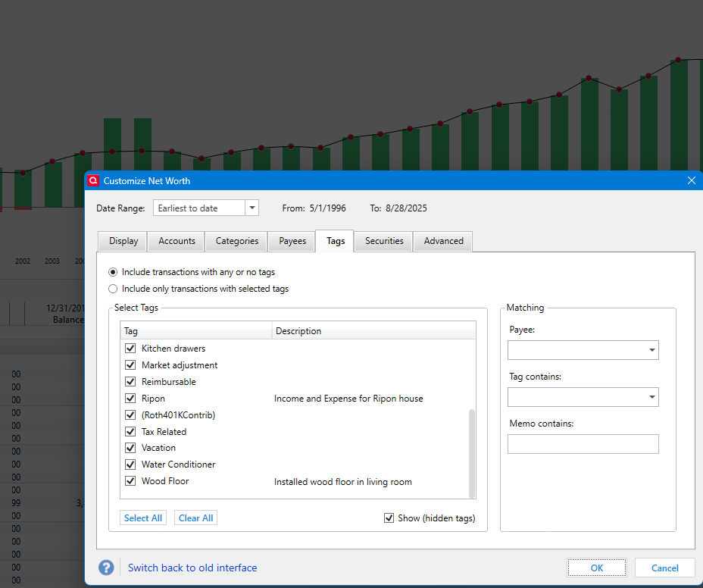Viewport: 703px width, 588px height.
Task: Click the Clear All button
Action: (x=196, y=518)
